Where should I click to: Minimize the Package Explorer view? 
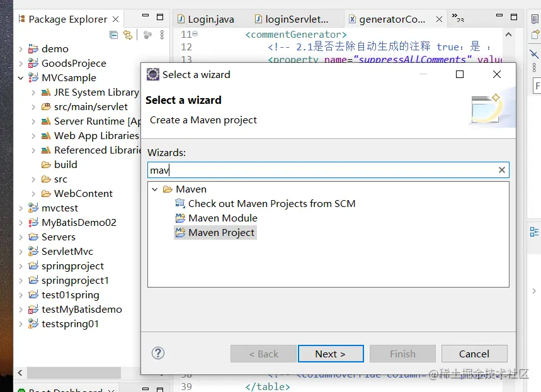[145, 16]
